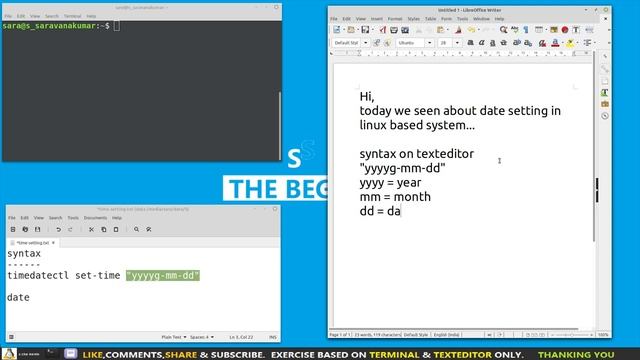Click Cut scissors icon in text editor
The image size is (640, 360).
(91, 229)
